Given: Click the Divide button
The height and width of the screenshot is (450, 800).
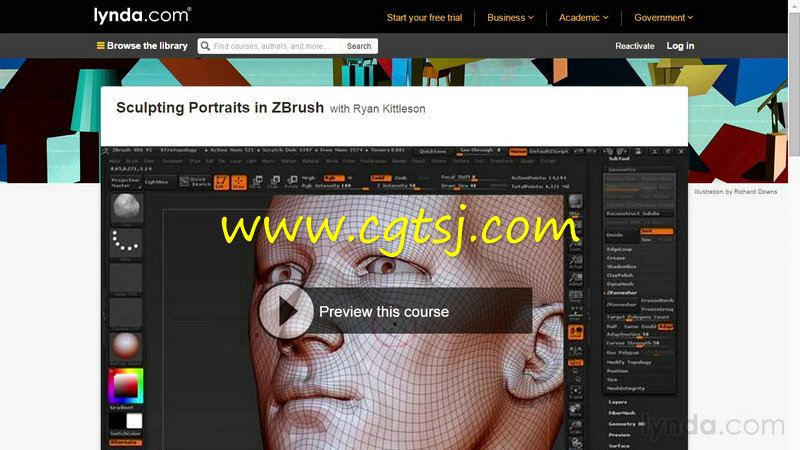Looking at the screenshot, I should coord(621,235).
